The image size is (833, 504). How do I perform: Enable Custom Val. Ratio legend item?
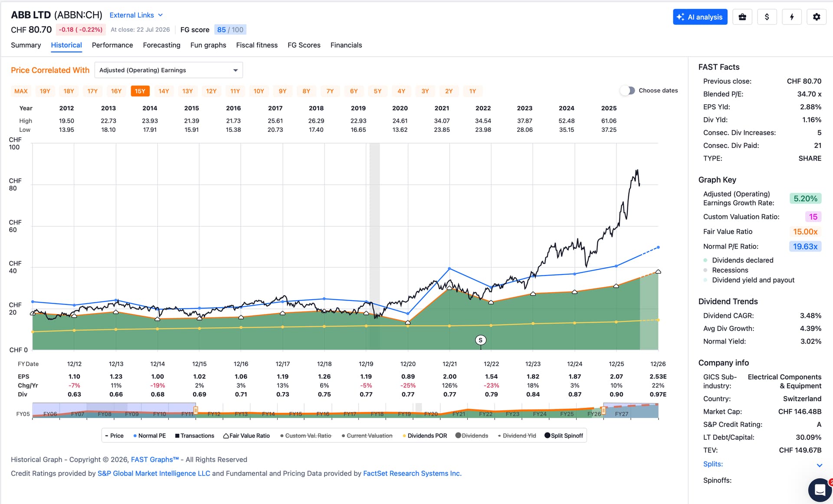point(306,435)
